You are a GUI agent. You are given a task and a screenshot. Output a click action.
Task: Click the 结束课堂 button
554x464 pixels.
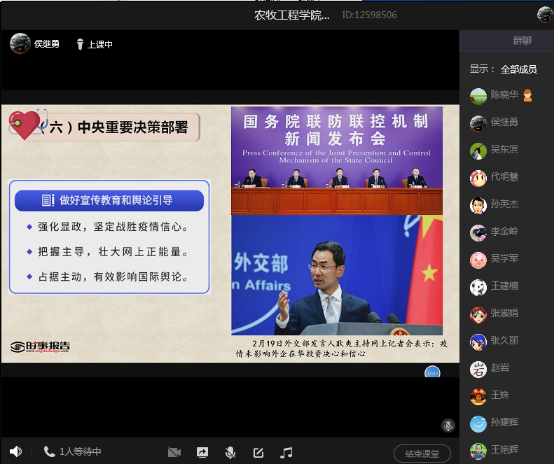click(422, 453)
